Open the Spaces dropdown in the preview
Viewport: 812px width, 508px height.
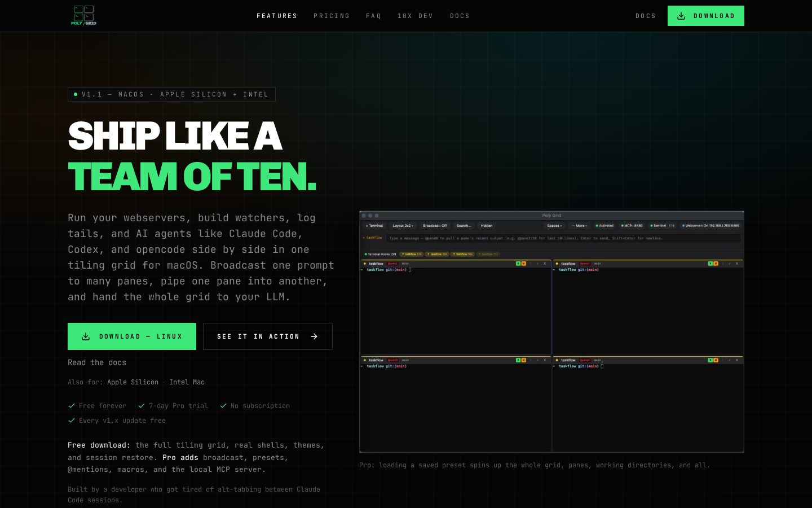(554, 226)
